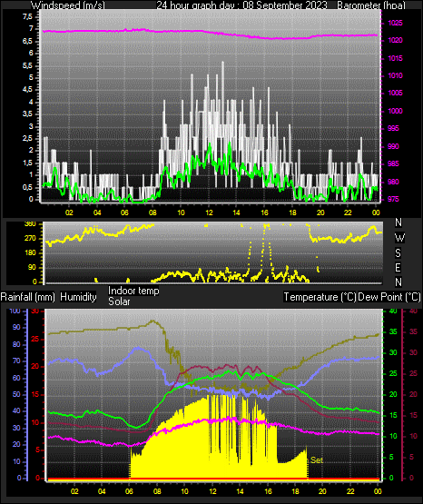The height and width of the screenshot is (504, 423).
Task: Click the 24 hour graph day title
Action: [241, 5]
